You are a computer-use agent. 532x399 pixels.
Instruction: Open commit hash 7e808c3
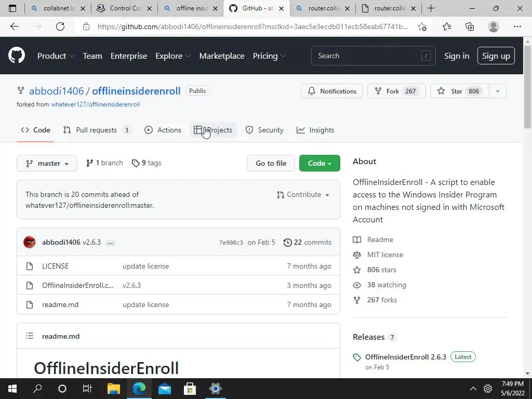click(x=231, y=243)
